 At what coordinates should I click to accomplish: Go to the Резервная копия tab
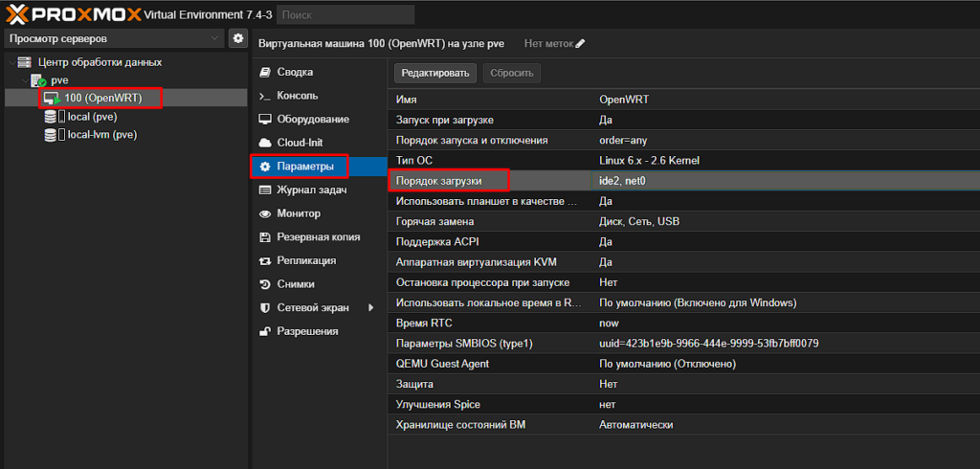coord(320,237)
